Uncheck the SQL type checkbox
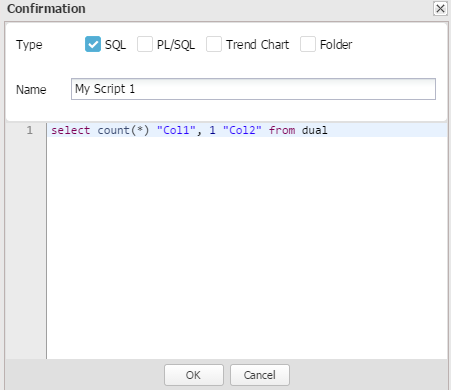The height and width of the screenshot is (390, 451). (93, 44)
